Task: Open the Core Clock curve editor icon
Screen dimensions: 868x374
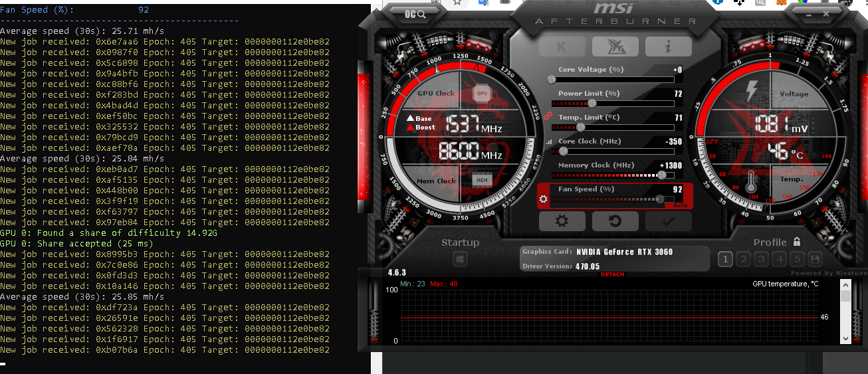Action: click(549, 142)
